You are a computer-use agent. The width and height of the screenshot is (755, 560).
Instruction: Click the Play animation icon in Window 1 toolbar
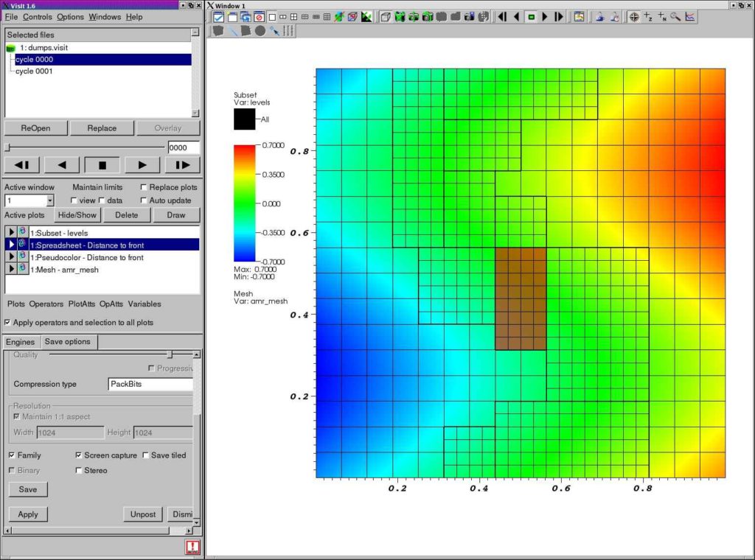pyautogui.click(x=543, y=18)
